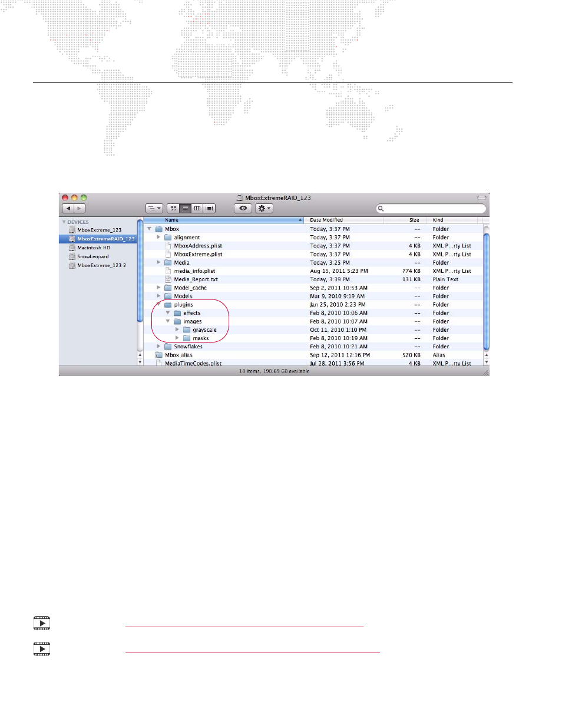Expand the masks folder triangle
This screenshot has height=728, width=562.
(x=177, y=338)
